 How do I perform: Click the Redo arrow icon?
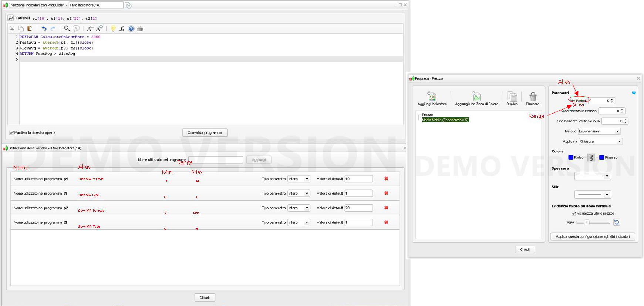[53, 28]
